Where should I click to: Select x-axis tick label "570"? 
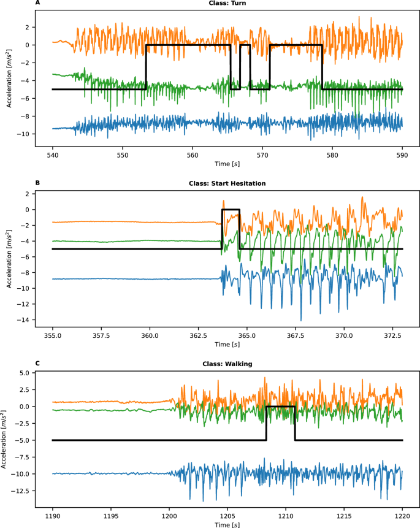pos(262,155)
